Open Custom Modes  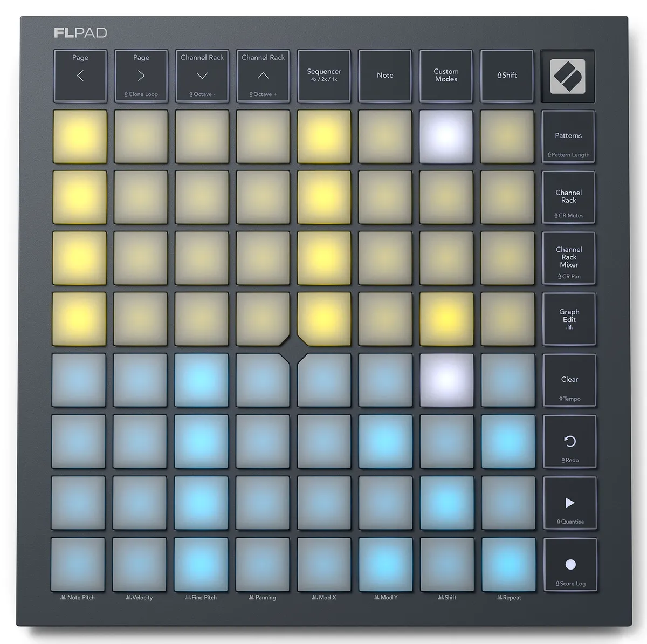click(x=446, y=76)
